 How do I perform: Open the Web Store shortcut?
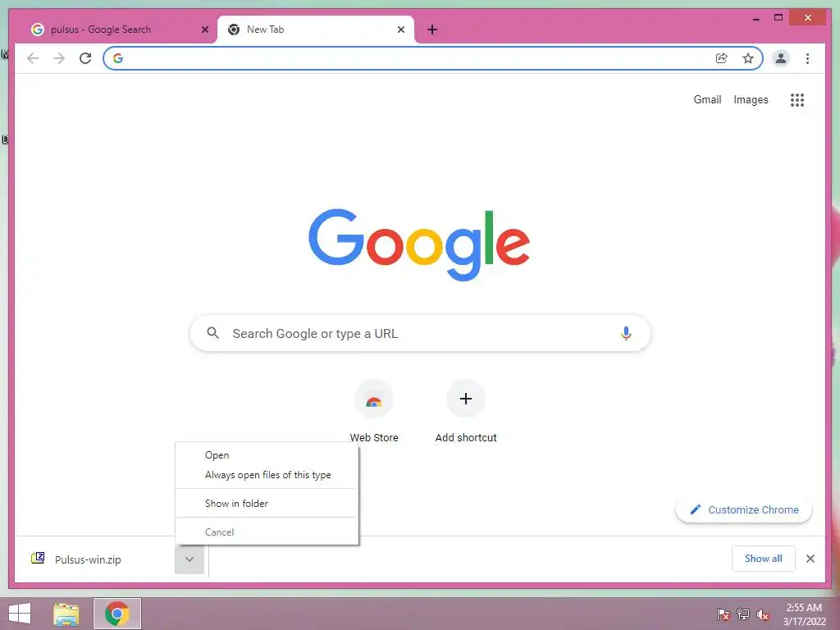point(374,412)
